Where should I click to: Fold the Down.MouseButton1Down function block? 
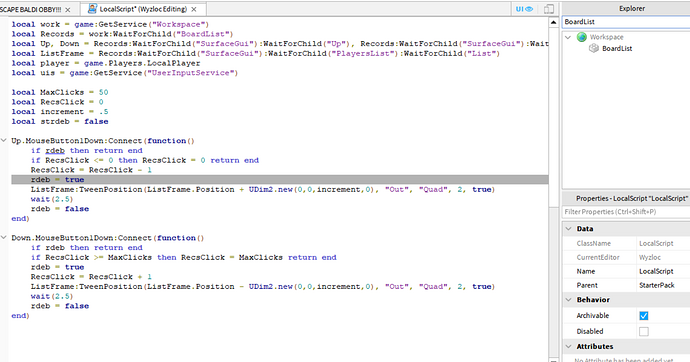click(4, 238)
